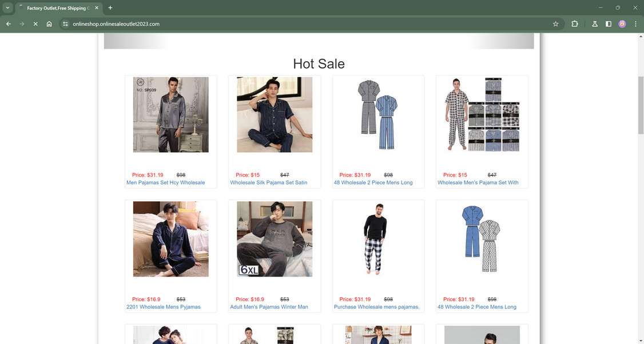
Task: Open 2201 Wholesale Mens Pyjamas link
Action: pos(164,307)
